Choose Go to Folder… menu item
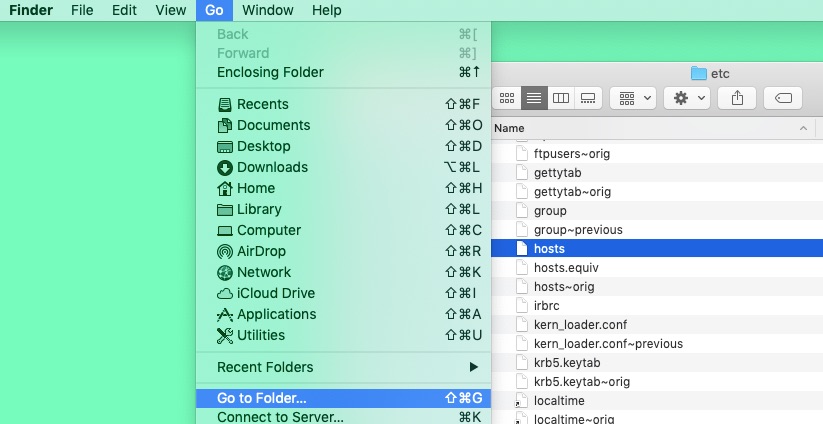The width and height of the screenshot is (823, 424). coord(262,398)
